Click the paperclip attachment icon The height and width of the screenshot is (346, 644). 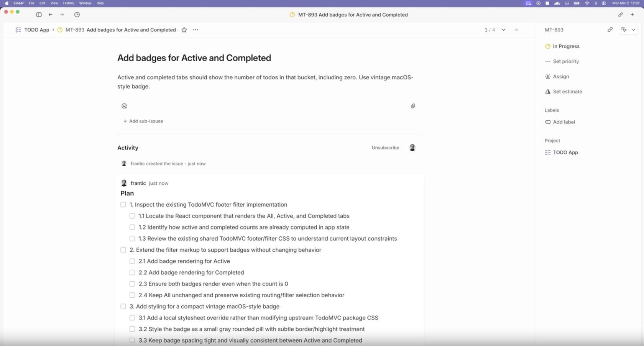(x=413, y=106)
